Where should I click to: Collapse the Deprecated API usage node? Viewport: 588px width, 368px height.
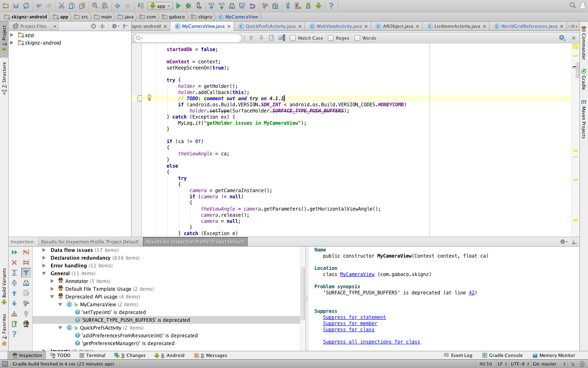tap(52, 297)
